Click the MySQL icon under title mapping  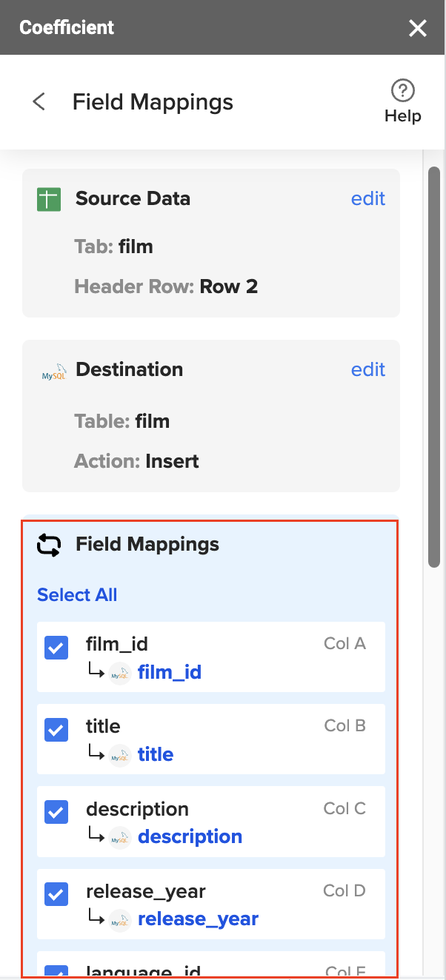point(121,755)
